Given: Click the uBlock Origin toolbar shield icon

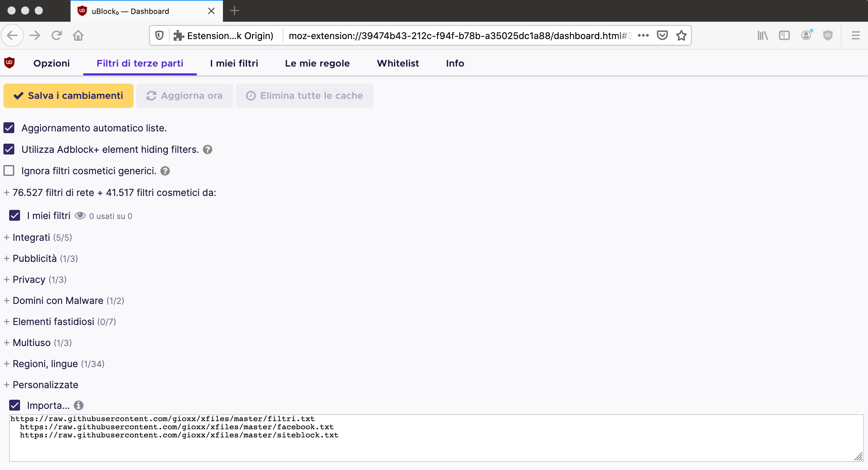Looking at the screenshot, I should [828, 35].
